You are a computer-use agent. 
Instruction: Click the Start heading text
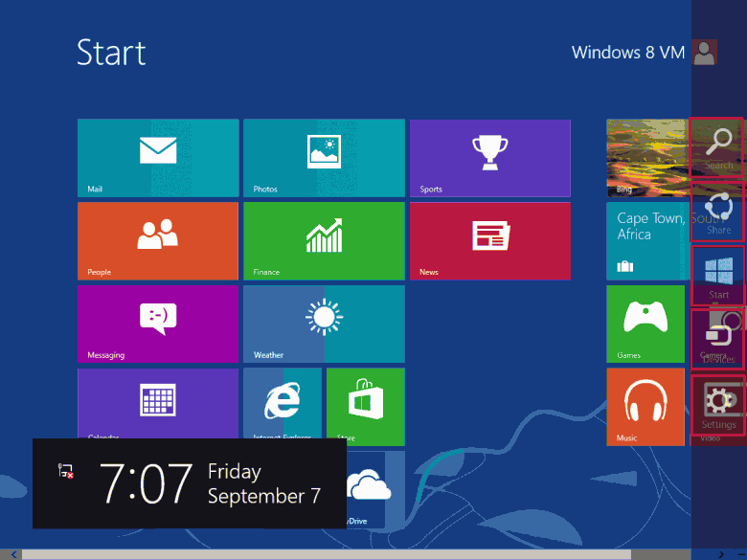[111, 53]
